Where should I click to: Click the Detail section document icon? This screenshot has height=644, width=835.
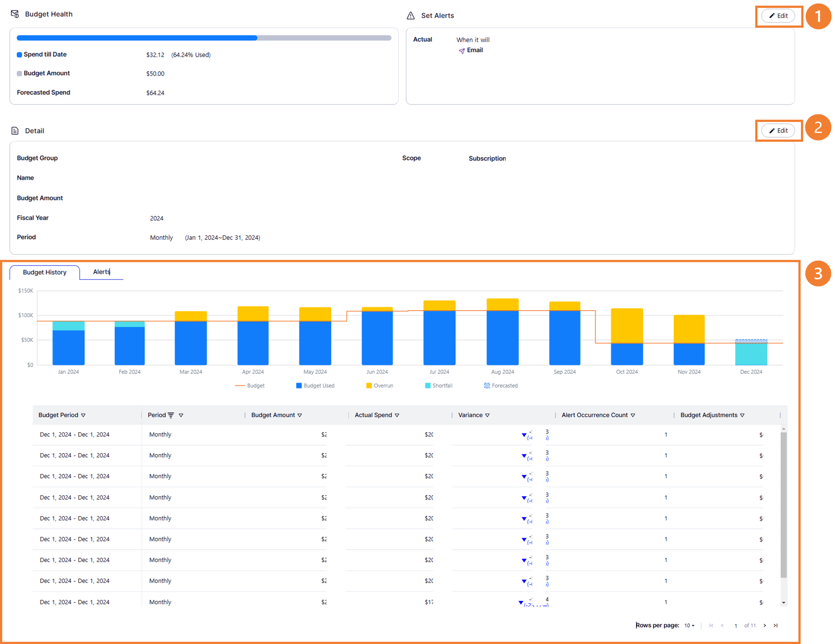pyautogui.click(x=15, y=131)
